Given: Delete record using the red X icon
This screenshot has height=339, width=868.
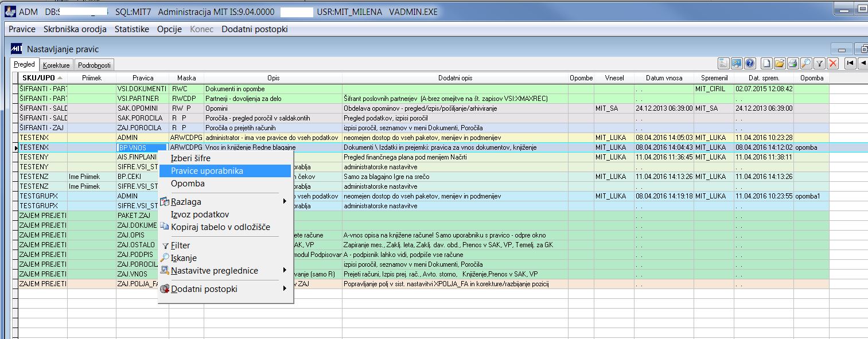Looking at the screenshot, I should pos(832,63).
